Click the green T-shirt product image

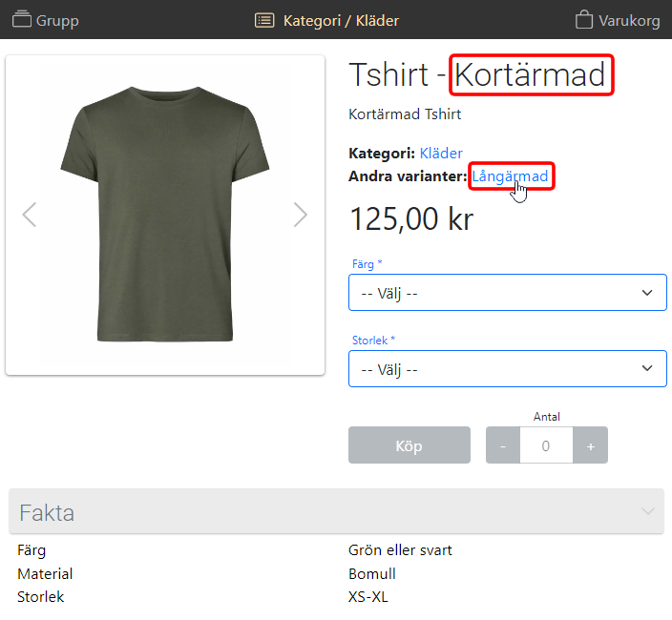click(165, 215)
